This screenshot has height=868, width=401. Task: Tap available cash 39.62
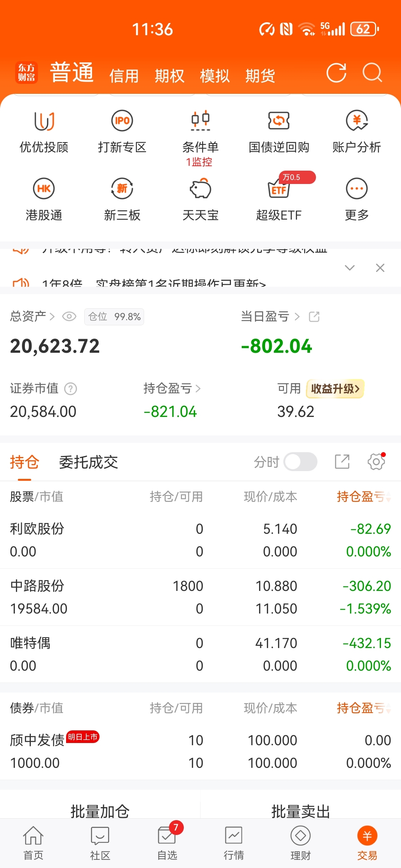pyautogui.click(x=296, y=411)
